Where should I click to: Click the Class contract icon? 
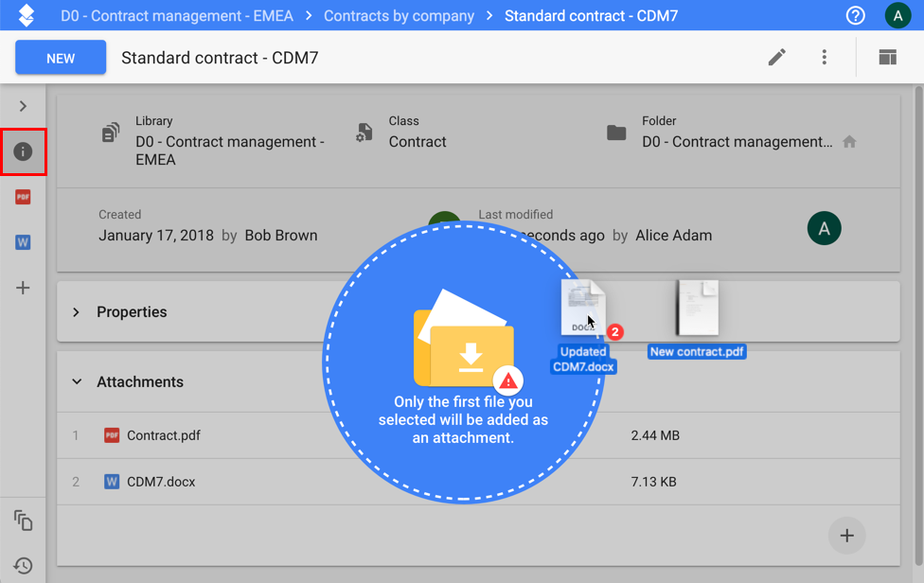[364, 132]
